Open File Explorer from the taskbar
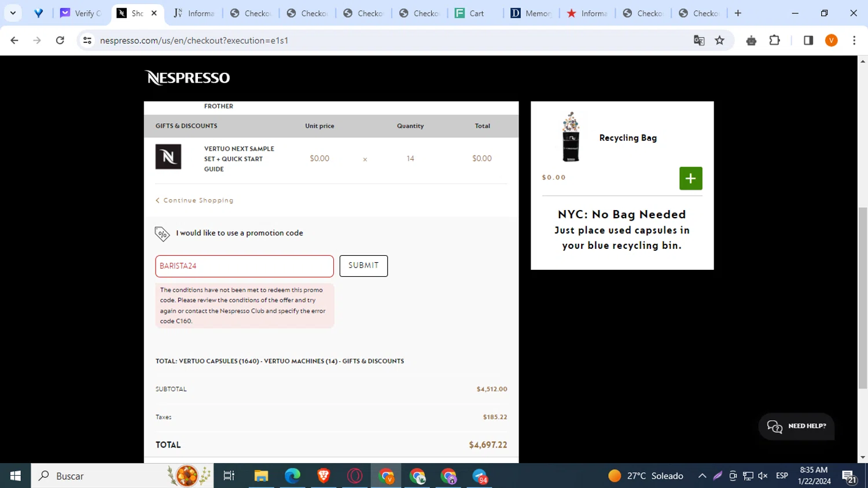Image resolution: width=868 pixels, height=488 pixels. click(x=261, y=476)
